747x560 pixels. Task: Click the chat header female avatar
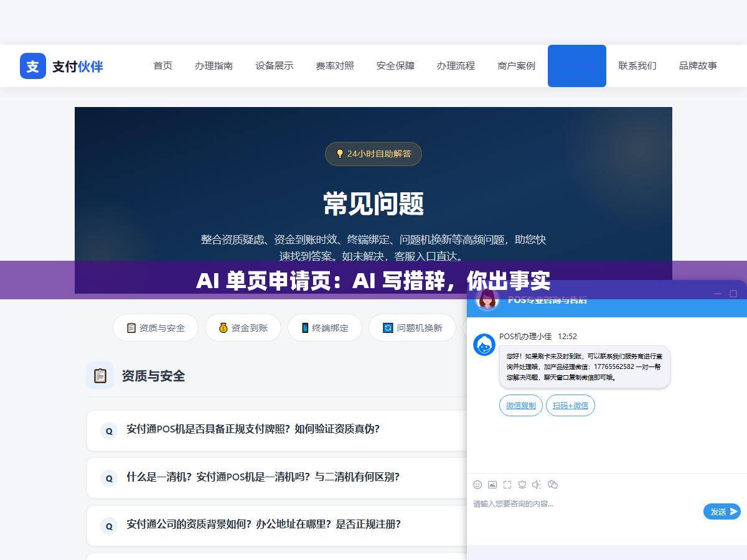(x=487, y=299)
